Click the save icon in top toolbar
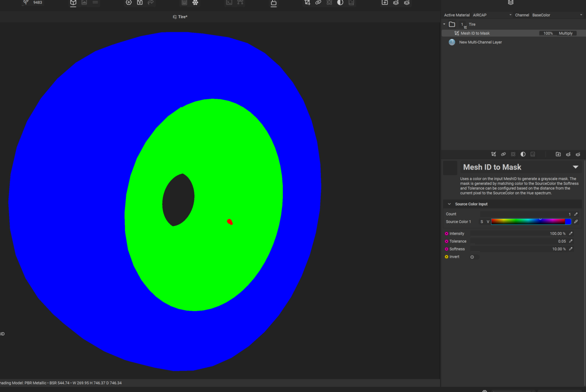Screen dimensions: 586x392 click(140, 3)
